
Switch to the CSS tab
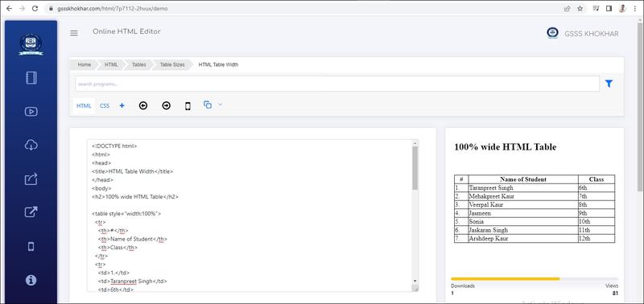pos(105,106)
